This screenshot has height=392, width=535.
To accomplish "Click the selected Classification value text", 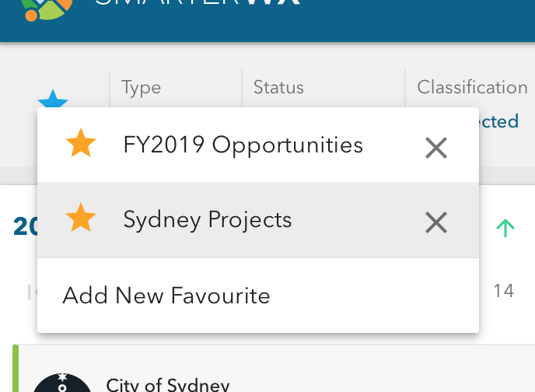I will pyautogui.click(x=498, y=121).
